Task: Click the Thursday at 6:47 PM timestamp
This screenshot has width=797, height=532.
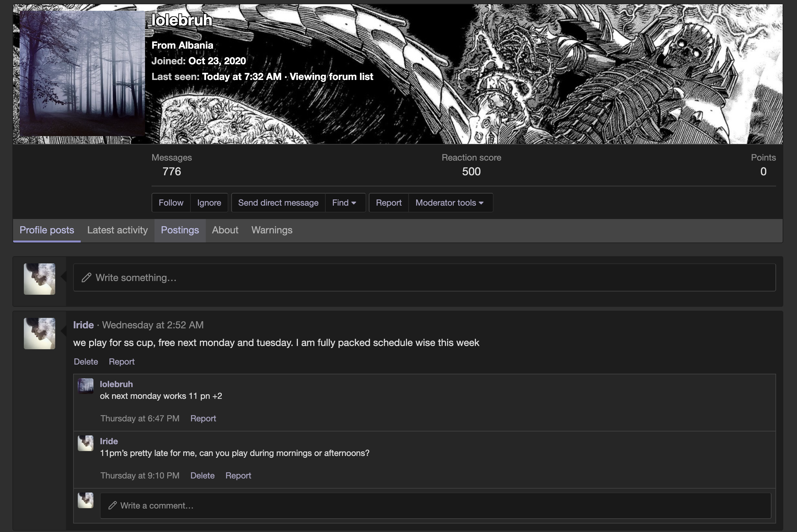Action: pos(140,418)
